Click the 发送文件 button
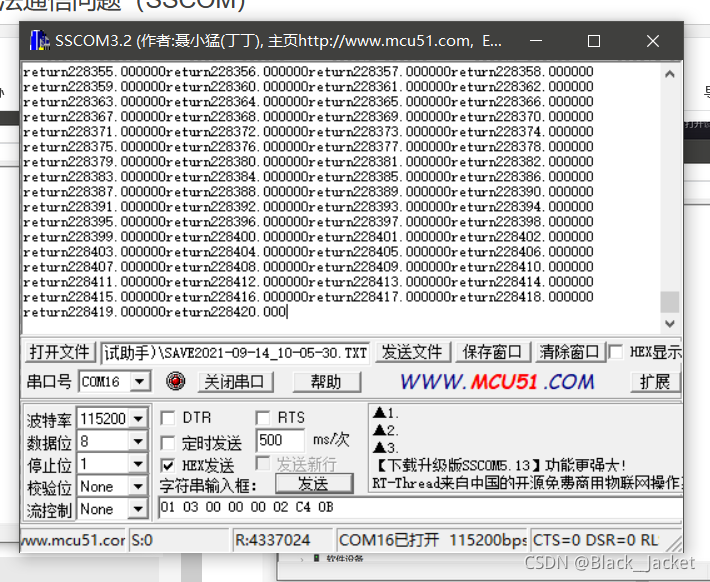The width and height of the screenshot is (710, 582). tap(413, 352)
